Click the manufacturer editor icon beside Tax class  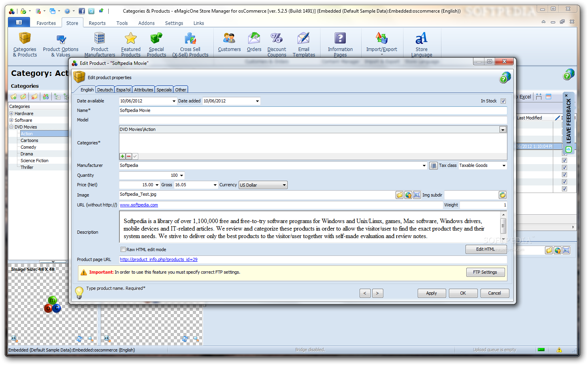point(433,166)
